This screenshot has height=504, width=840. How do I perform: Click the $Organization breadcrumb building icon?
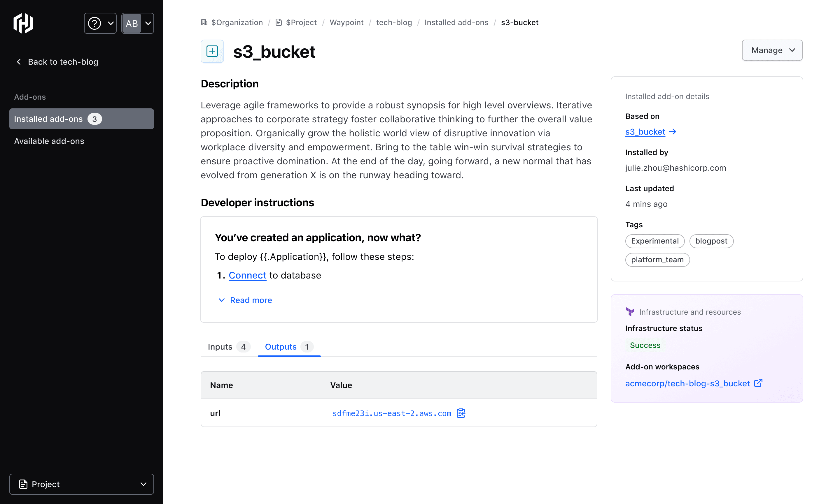coord(204,22)
